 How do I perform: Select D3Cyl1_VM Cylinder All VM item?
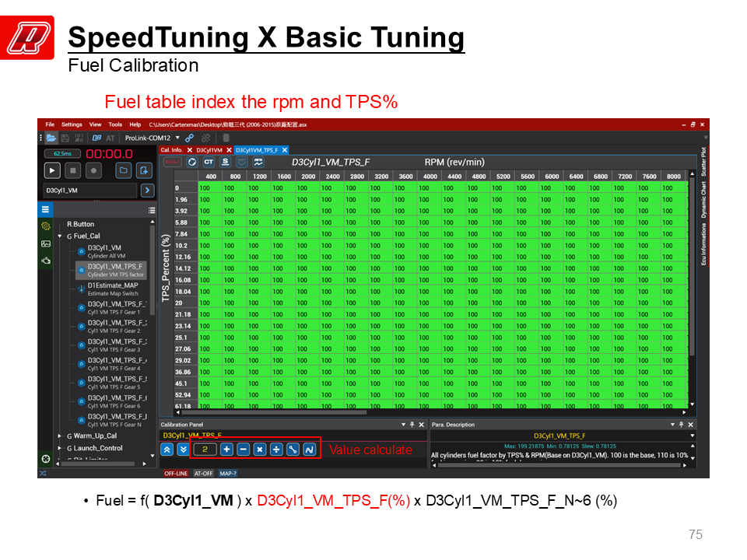107,251
